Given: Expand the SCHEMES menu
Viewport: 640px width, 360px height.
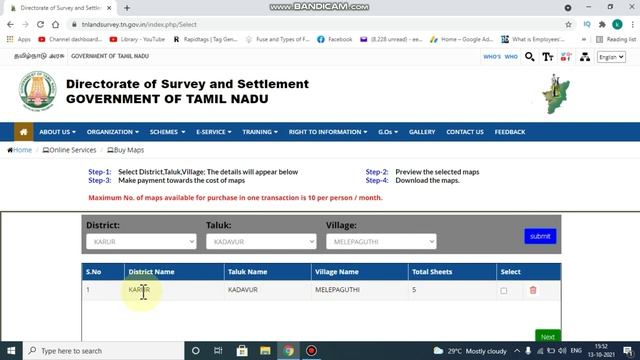Looking at the screenshot, I should tap(167, 132).
